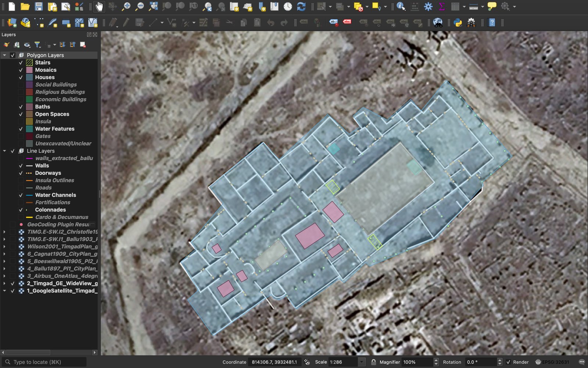Viewport: 588px width, 368px height.
Task: Click the OSM place search binoculars icon
Action: 438,22
